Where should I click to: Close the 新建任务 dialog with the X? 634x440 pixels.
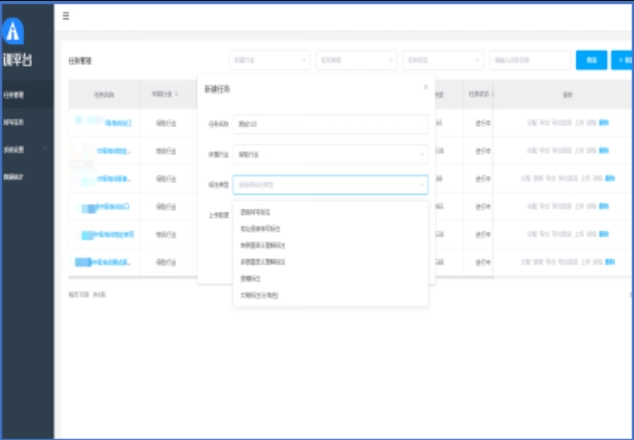point(425,87)
